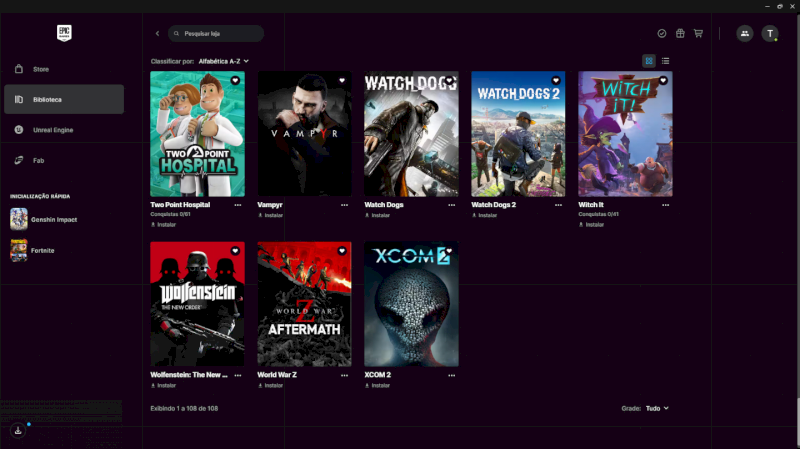Open the wishlist checkmark icon

pos(662,33)
